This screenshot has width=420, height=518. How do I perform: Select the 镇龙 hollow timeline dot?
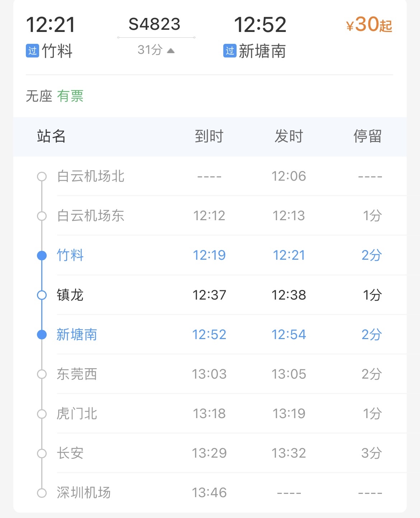coord(42,295)
